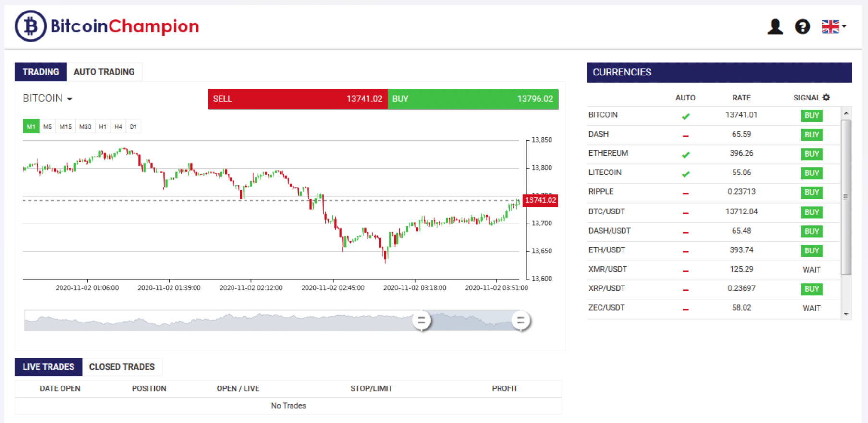Toggle auto trading for ZEC/USDT row

pyautogui.click(x=685, y=309)
